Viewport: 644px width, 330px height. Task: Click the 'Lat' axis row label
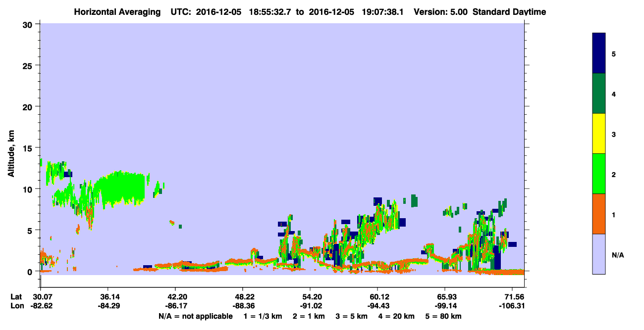coord(16,297)
